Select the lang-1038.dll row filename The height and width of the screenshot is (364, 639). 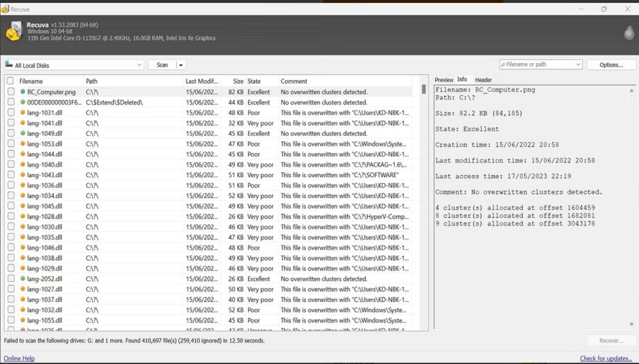pos(44,258)
